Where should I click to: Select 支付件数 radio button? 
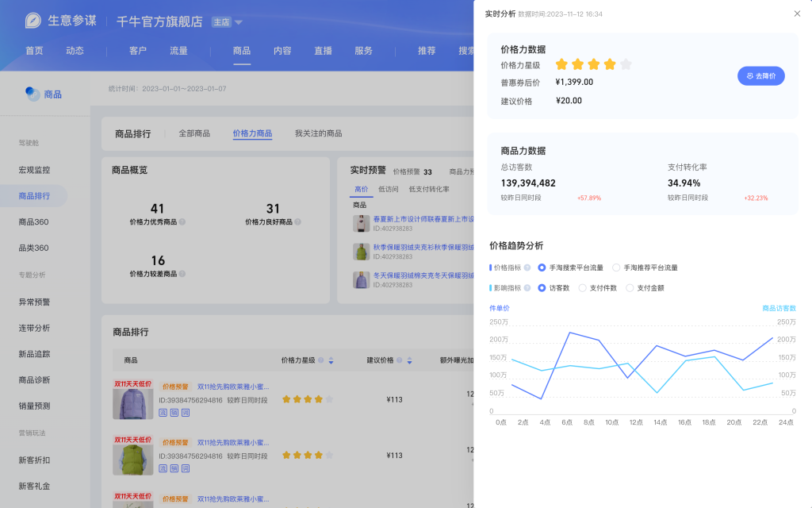click(x=583, y=287)
